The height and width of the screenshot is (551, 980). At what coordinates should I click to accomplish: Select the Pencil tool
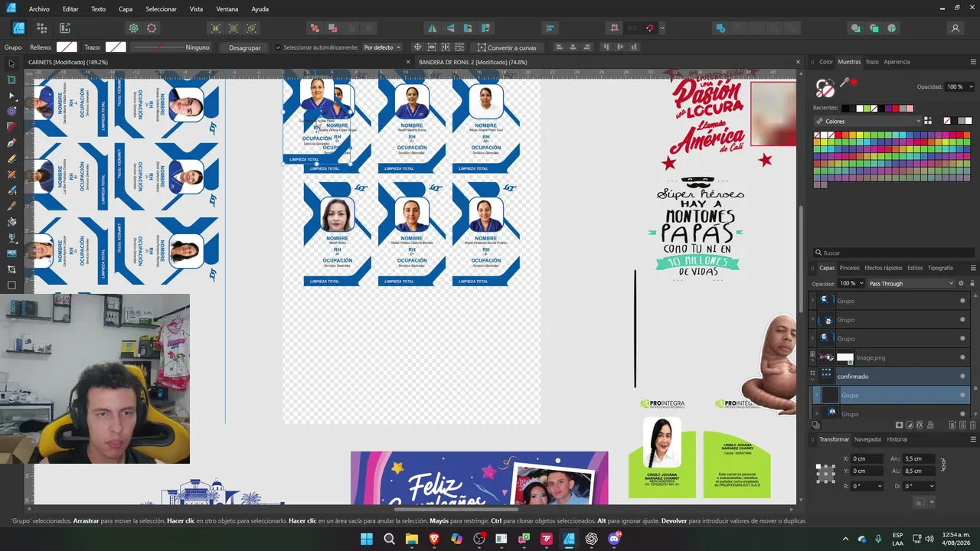[x=11, y=159]
